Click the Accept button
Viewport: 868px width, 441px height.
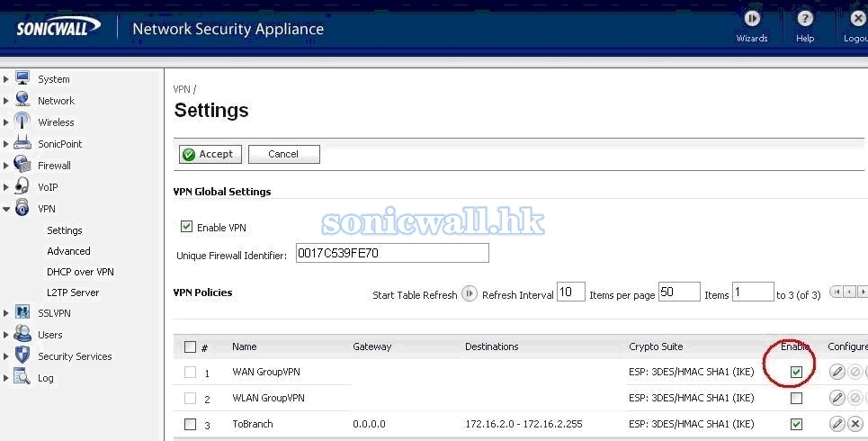[x=210, y=154]
